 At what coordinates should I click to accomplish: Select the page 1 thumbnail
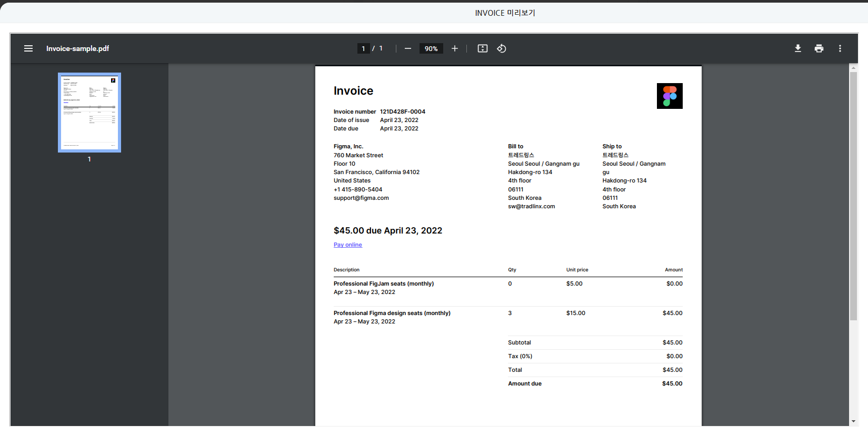click(x=89, y=113)
